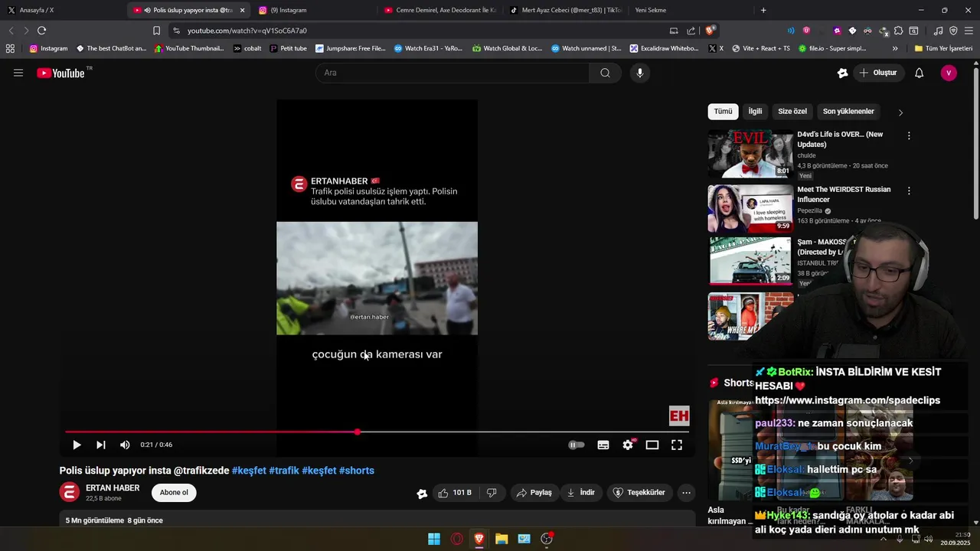Select the Tümü filter chip
The height and width of the screenshot is (551, 980).
coord(723,112)
